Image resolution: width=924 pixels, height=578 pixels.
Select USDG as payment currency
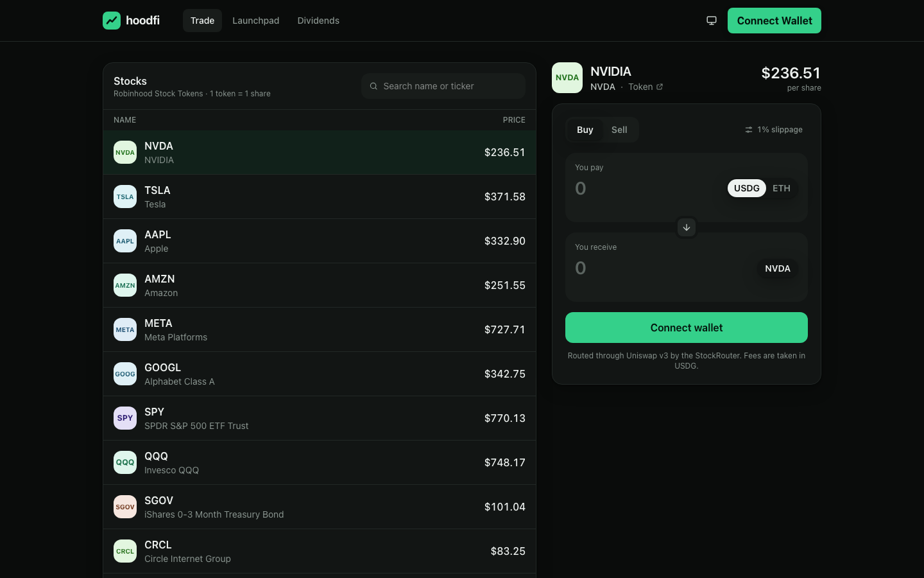click(x=747, y=188)
